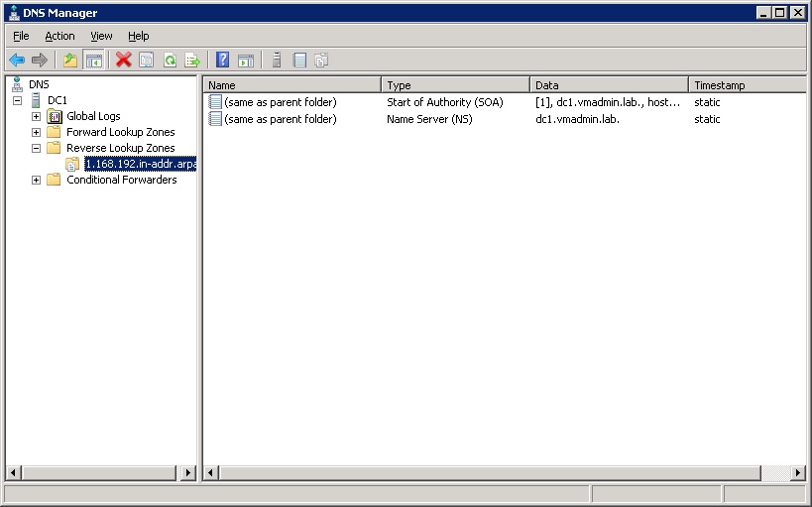The height and width of the screenshot is (507, 812).
Task: Sort records by Data column header
Action: tap(610, 85)
